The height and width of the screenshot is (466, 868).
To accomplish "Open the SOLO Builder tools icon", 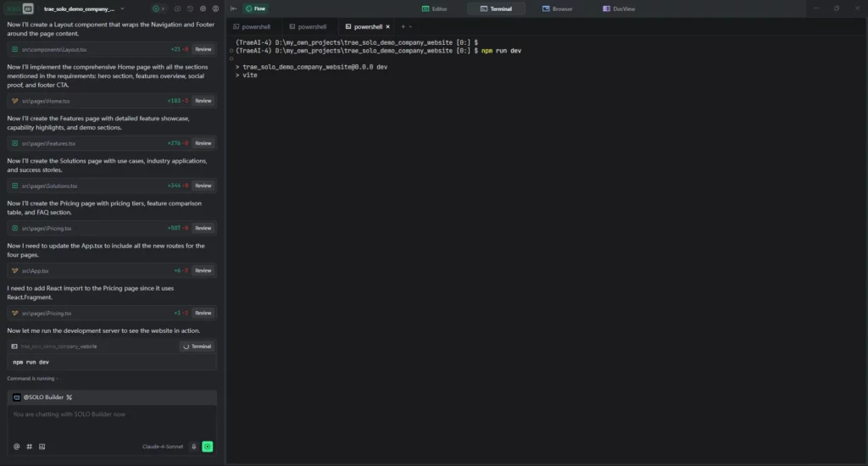I will click(70, 397).
